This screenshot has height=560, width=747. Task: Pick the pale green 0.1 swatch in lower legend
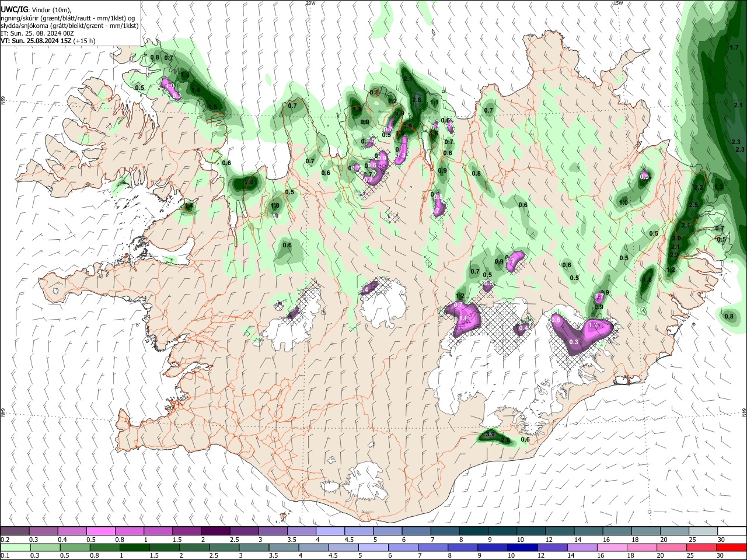[x=16, y=547]
